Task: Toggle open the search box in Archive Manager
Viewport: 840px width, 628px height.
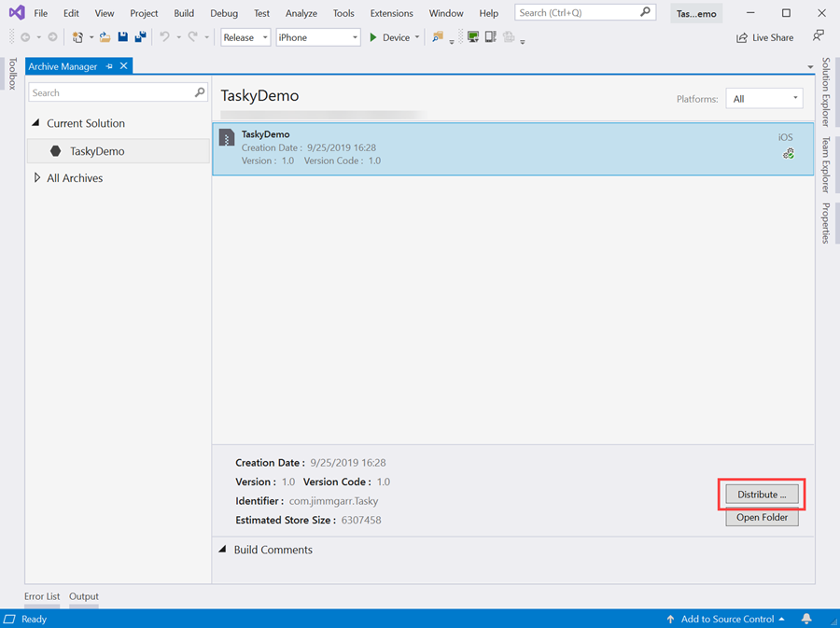Action: point(197,92)
